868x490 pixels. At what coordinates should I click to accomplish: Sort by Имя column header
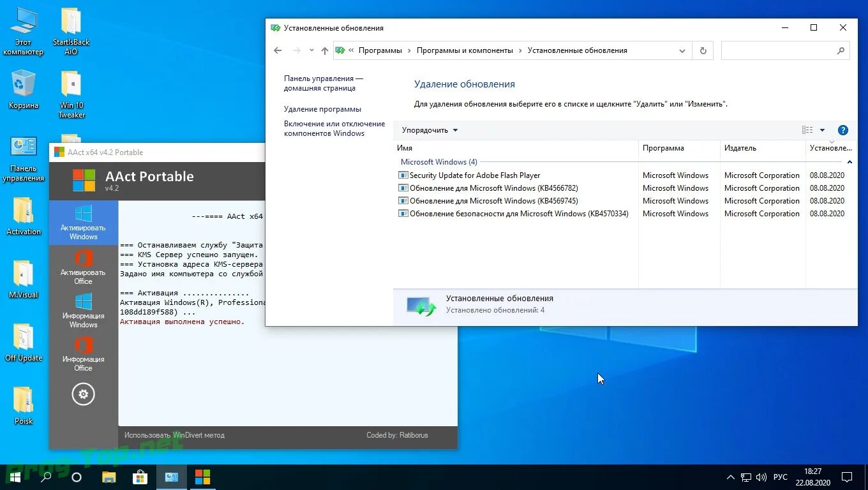coord(516,148)
